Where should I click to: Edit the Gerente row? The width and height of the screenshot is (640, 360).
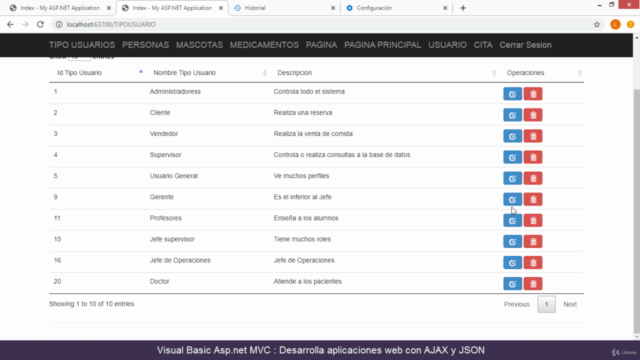point(512,200)
